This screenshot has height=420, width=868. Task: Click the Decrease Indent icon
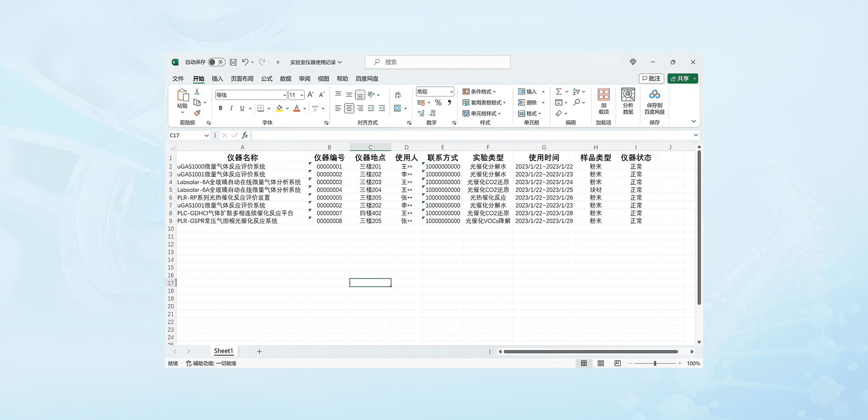click(371, 108)
